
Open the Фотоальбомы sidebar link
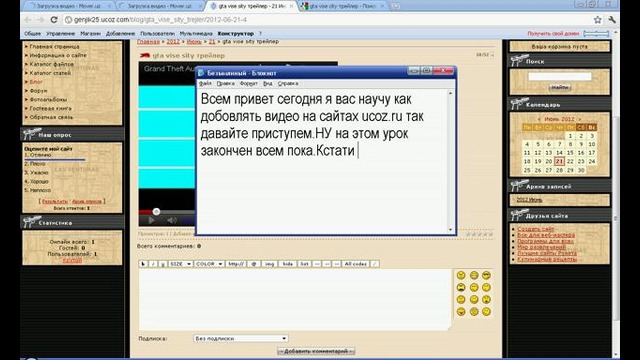tap(48, 100)
